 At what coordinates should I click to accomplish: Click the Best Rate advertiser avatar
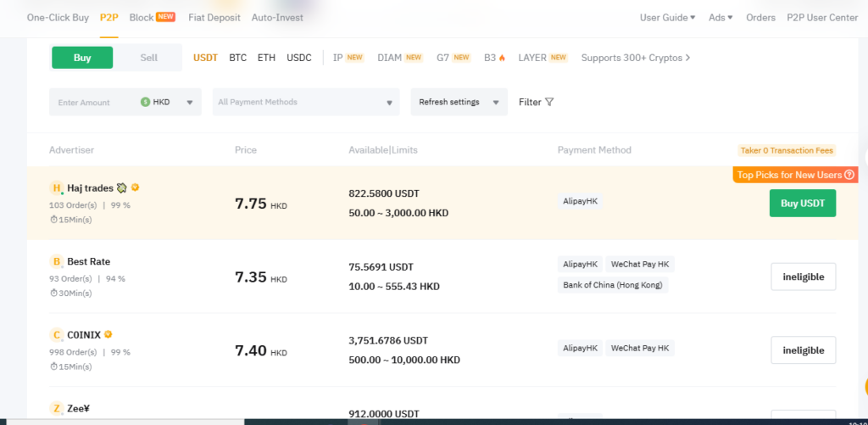57,262
